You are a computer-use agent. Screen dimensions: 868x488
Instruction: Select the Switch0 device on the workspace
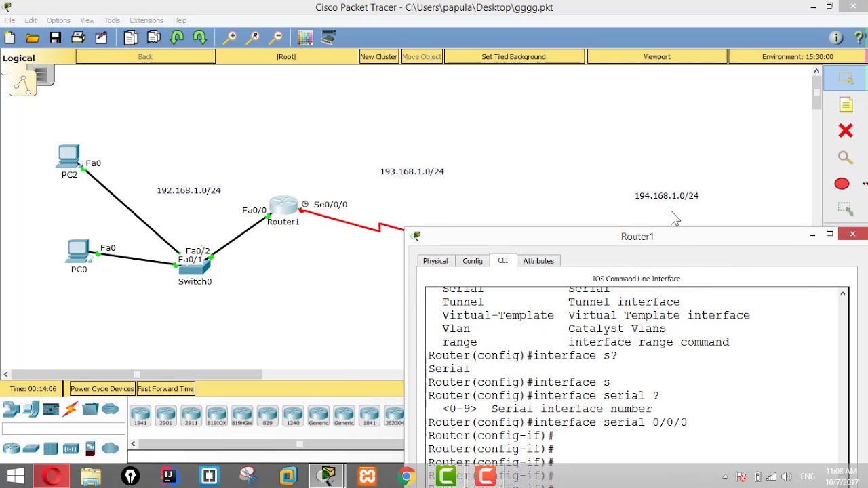[x=195, y=267]
